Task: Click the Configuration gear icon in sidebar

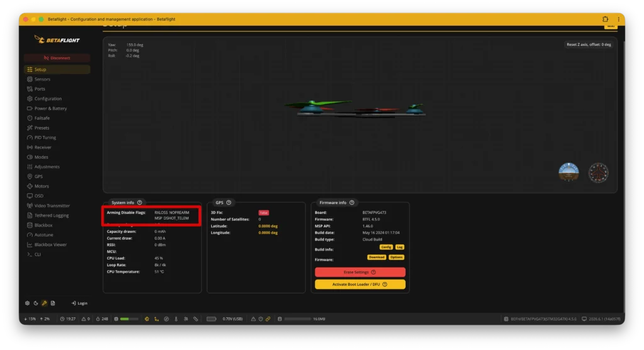Action: point(30,99)
